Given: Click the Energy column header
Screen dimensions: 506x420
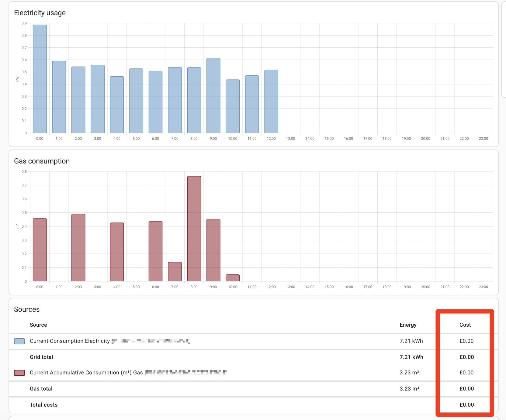Looking at the screenshot, I should (x=408, y=325).
